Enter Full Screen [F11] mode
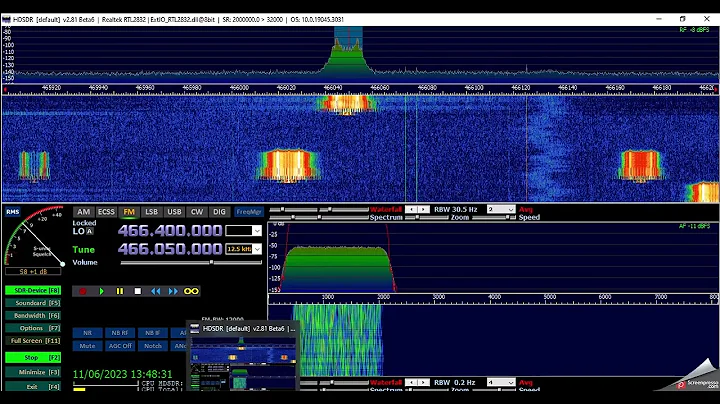Viewport: 720px width, 404px height. (x=33, y=341)
